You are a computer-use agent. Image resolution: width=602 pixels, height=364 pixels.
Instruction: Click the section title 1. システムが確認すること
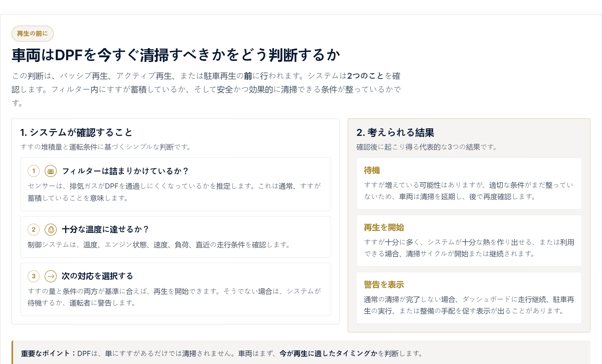coord(76,133)
